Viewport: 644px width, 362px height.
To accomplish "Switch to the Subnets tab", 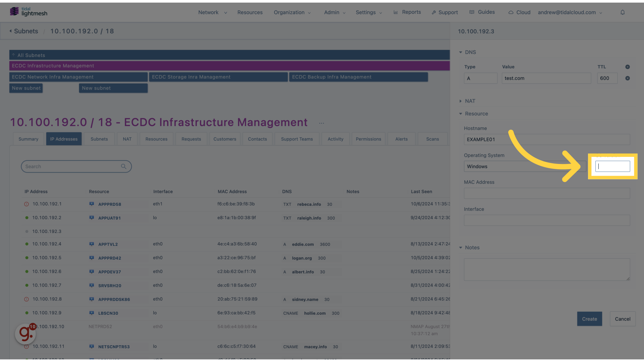I will [x=99, y=139].
